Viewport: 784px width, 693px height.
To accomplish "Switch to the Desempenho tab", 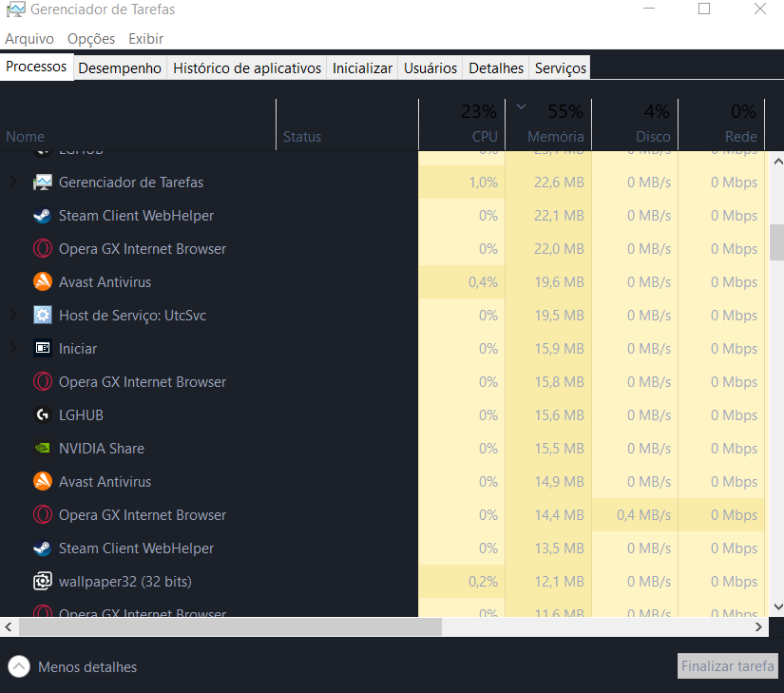I will pos(120,68).
